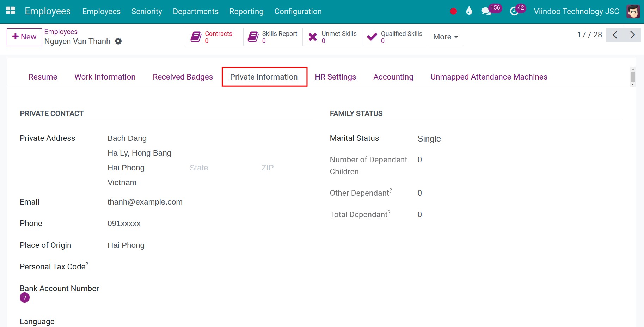Image resolution: width=644 pixels, height=327 pixels.
Task: Click the scrollbar's down arrow
Action: (633, 84)
